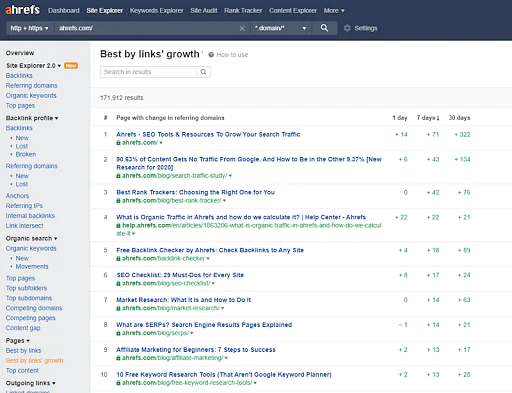Collapse the Outgoing links section
This screenshot has height=393, width=512.
[x=30, y=383]
